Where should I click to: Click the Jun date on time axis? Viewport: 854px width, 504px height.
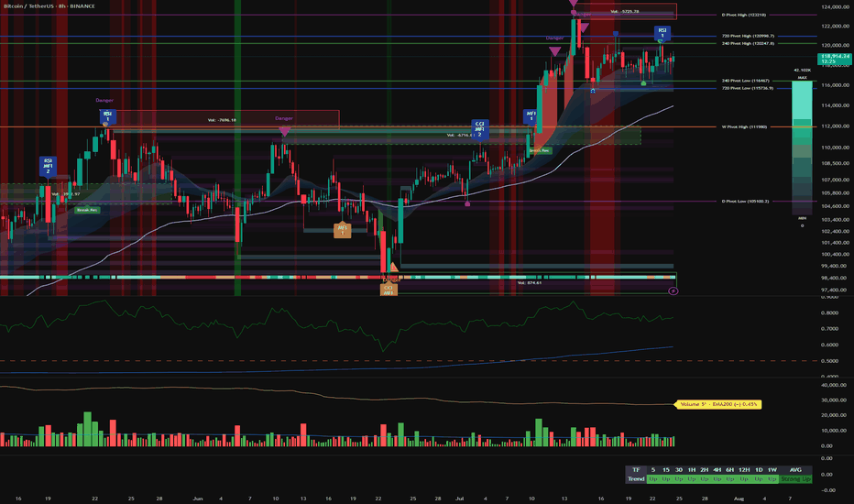point(198,499)
